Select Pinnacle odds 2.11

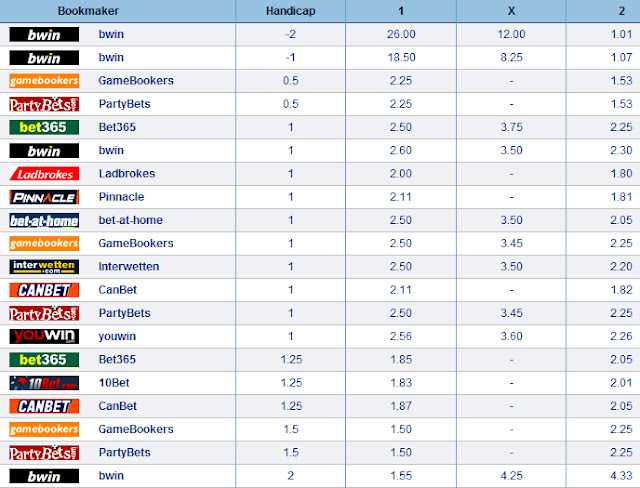coord(401,197)
